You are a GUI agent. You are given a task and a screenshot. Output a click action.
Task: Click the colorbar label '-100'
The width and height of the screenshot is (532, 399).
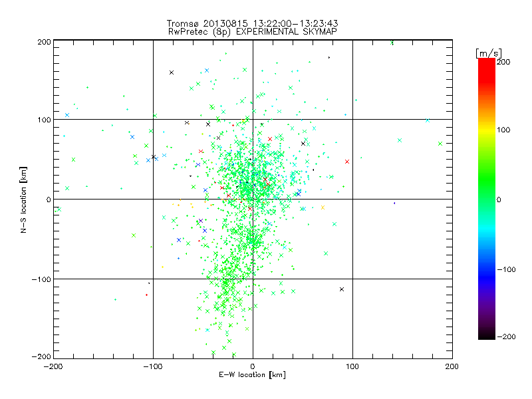[506, 270]
